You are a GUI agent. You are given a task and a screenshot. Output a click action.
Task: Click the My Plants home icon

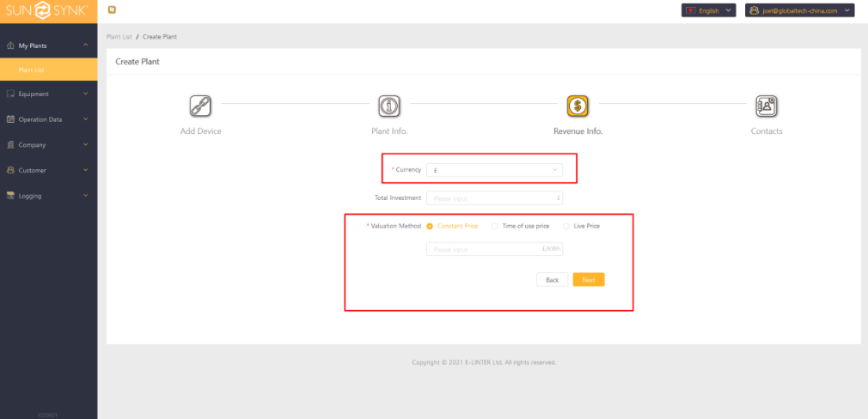pos(10,46)
